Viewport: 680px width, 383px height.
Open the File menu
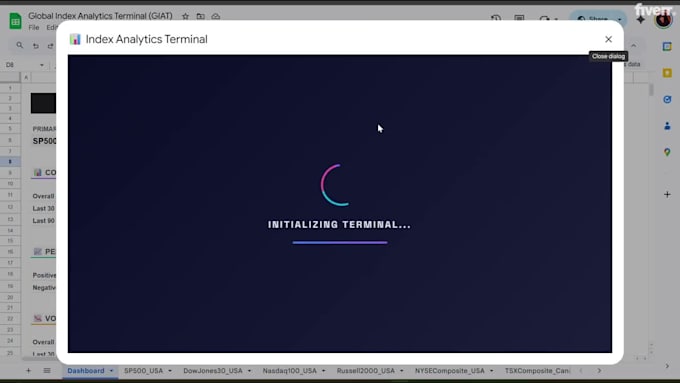point(33,27)
